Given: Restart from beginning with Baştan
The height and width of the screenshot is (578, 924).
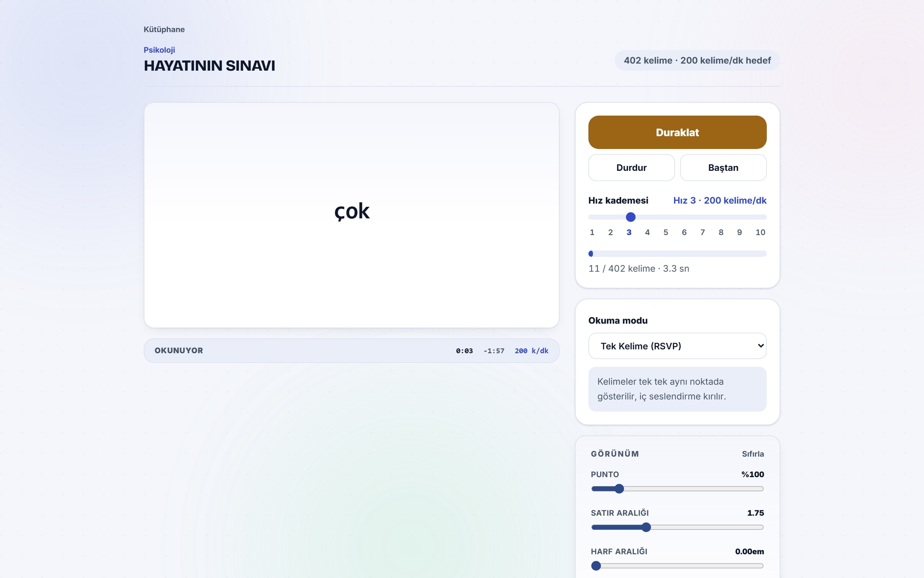Looking at the screenshot, I should point(723,167).
